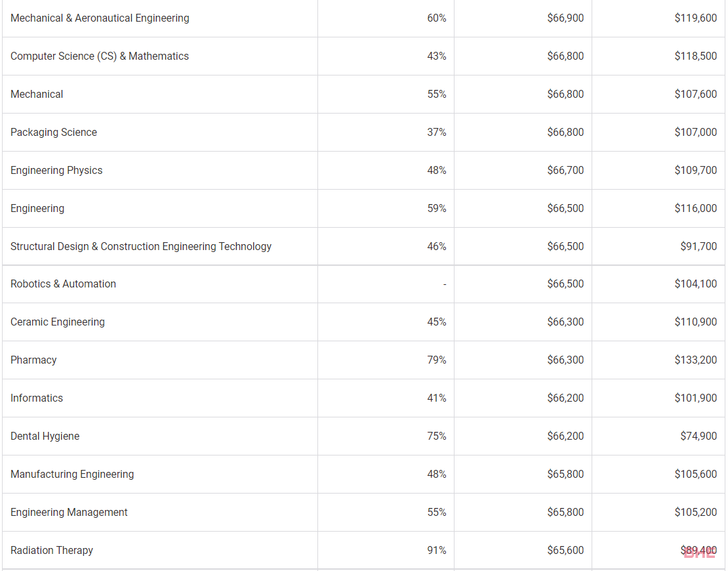Click the 91% cell for Radiation Therapy

click(x=437, y=551)
